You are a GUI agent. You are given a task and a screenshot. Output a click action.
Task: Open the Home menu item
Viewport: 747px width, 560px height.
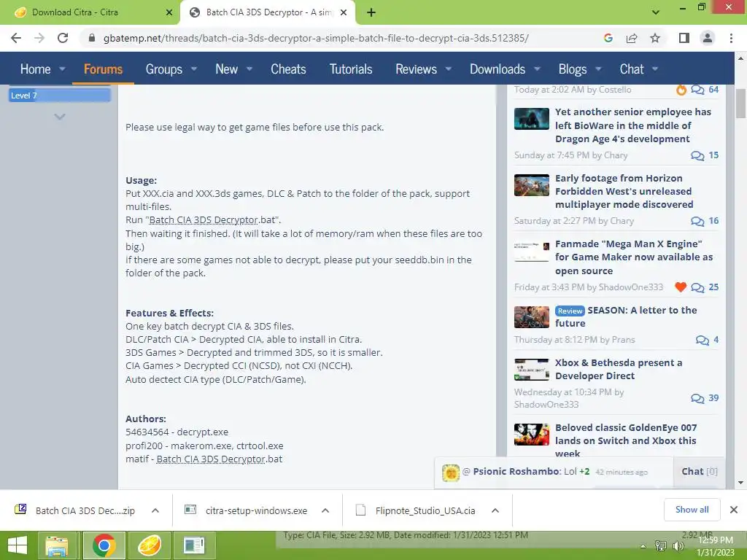point(35,69)
